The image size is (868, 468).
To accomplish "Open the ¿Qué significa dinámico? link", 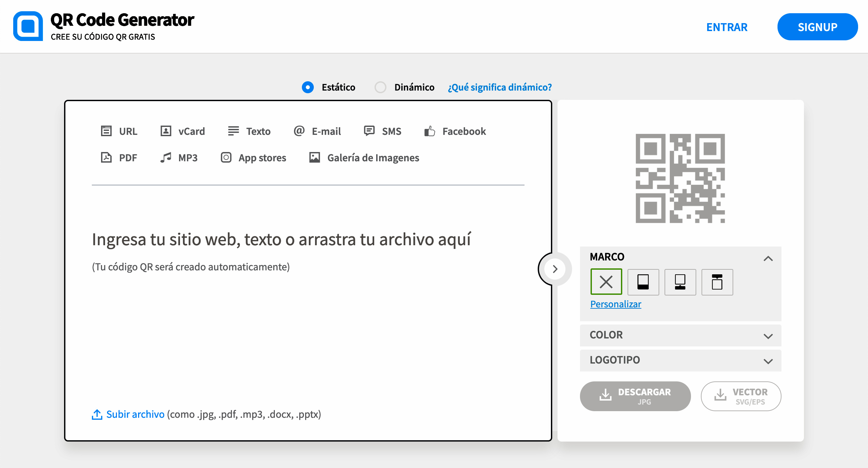I will 499,87.
